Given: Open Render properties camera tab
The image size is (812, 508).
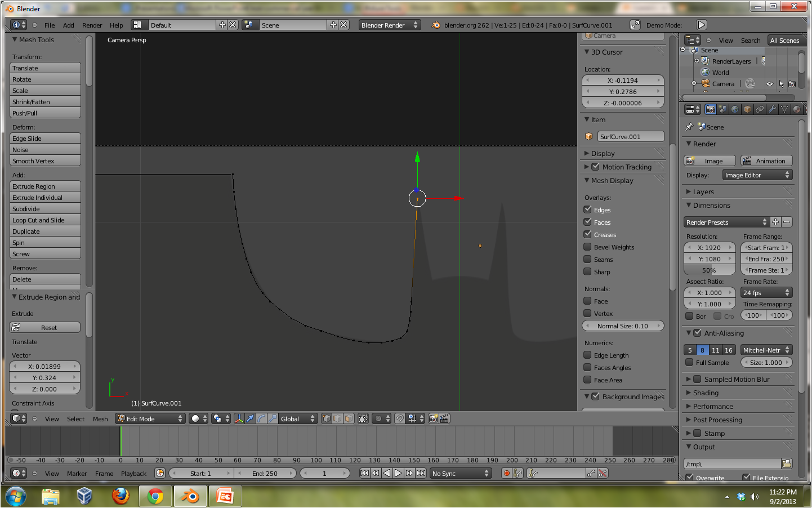Looking at the screenshot, I should click(x=711, y=109).
